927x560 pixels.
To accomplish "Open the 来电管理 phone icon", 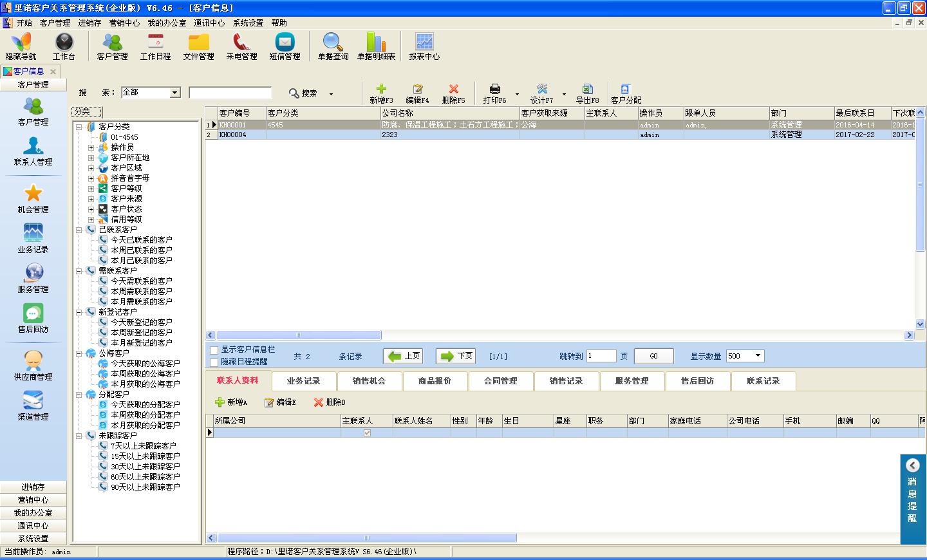I will click(x=241, y=46).
